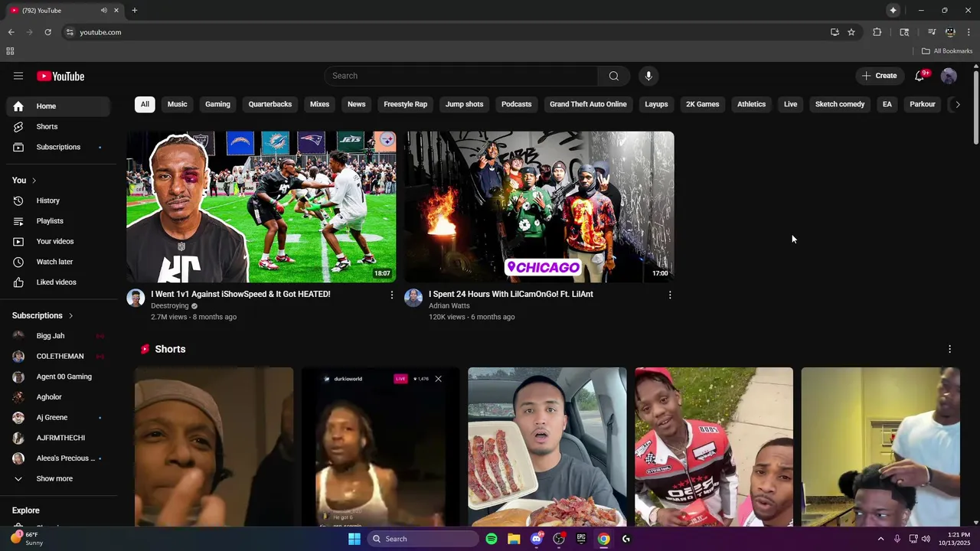
Task: Open the YouTube account avatar menu
Action: (x=949, y=76)
